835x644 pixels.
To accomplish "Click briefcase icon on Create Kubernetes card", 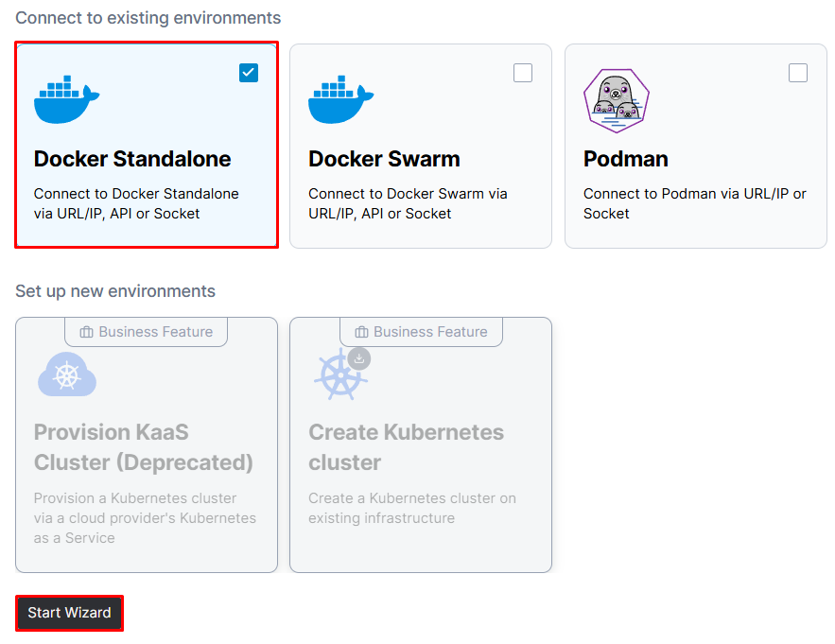I will [361, 332].
